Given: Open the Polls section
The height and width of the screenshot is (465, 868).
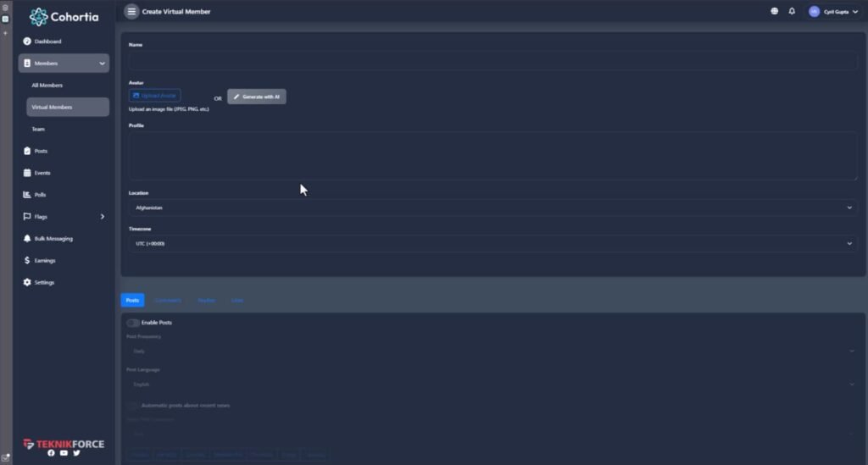Looking at the screenshot, I should [x=40, y=195].
